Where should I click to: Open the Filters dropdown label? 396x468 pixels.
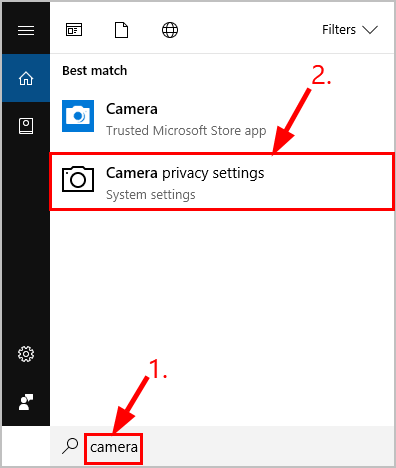pos(339,30)
